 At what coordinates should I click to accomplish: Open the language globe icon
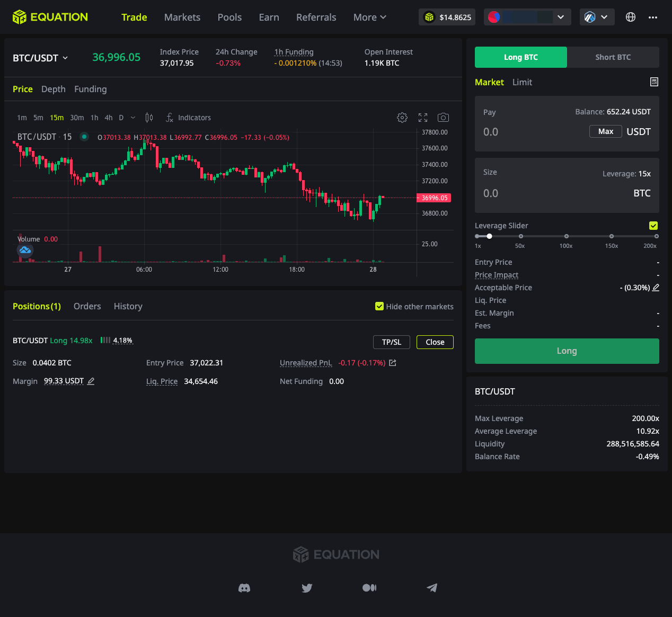point(631,17)
